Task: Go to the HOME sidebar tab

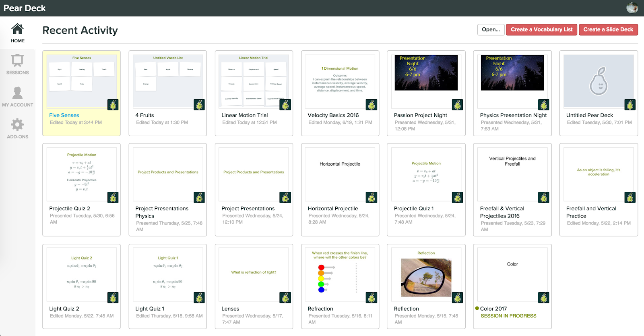Action: [17, 33]
